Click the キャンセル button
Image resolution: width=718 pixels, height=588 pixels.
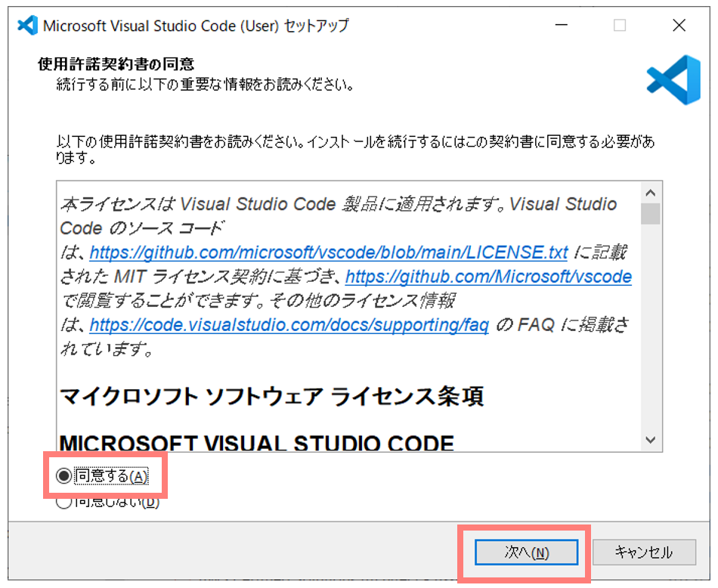coord(645,552)
